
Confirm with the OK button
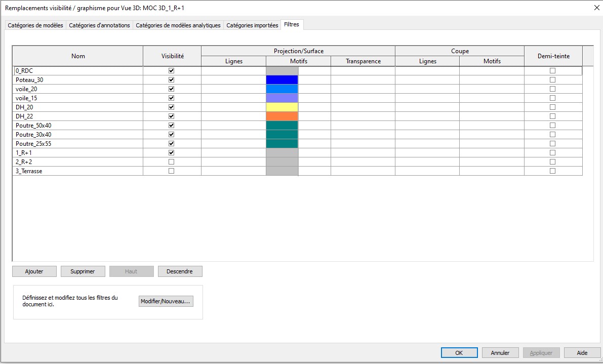(459, 352)
